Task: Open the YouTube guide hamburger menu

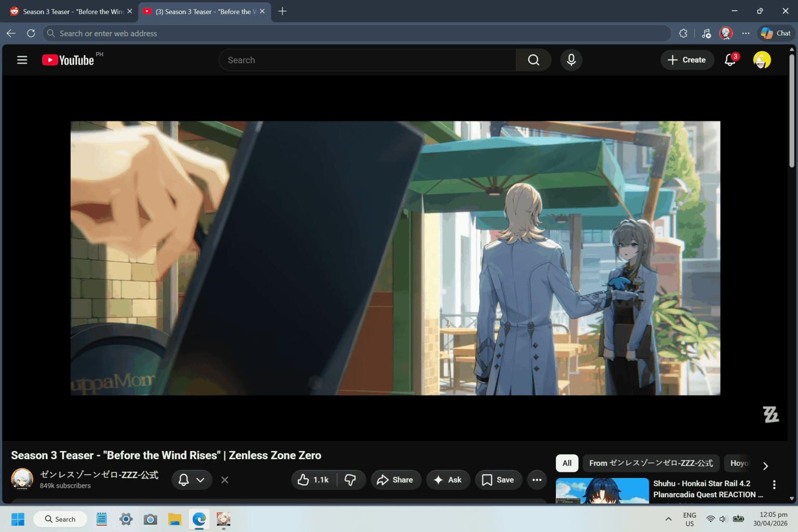Action: pos(22,60)
